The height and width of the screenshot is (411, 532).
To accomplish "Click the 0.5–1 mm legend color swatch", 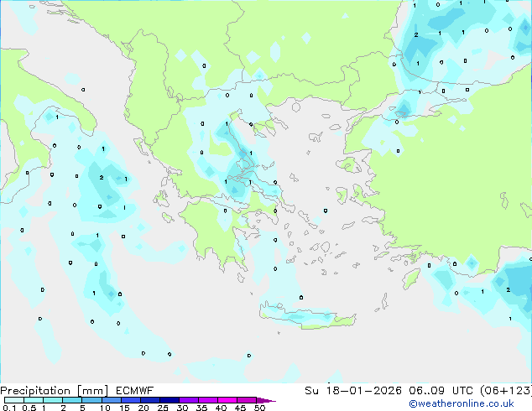I will (34, 400).
